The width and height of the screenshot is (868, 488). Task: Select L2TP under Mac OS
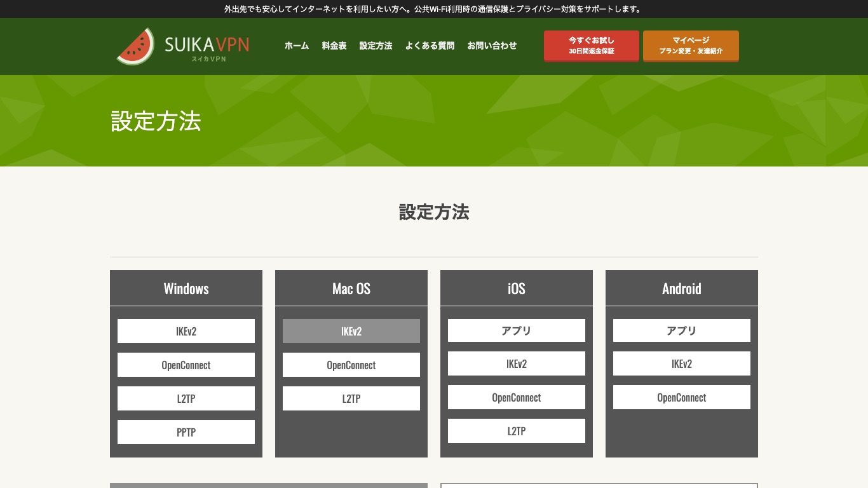[x=351, y=398]
